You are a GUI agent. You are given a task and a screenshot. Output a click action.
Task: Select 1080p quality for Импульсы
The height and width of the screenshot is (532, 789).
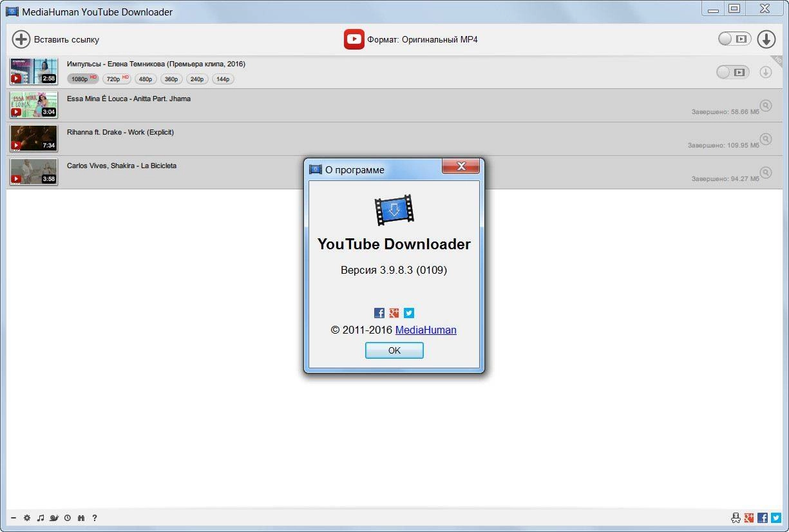click(83, 79)
